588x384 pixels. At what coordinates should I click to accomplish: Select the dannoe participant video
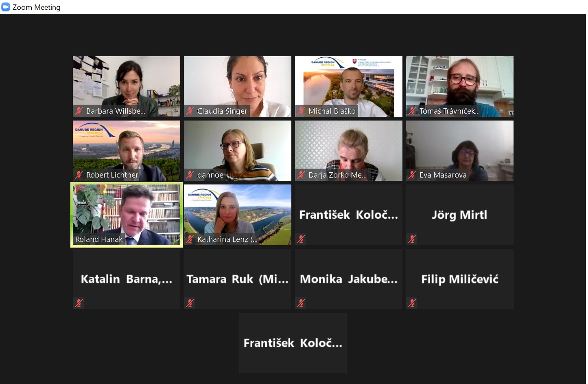click(238, 151)
